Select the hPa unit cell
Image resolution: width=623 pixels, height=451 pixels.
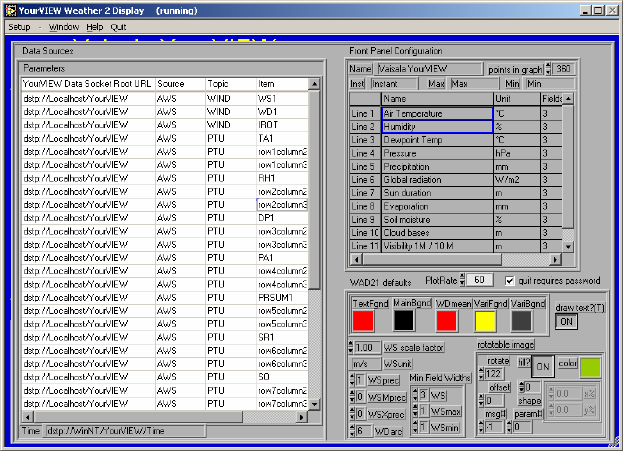point(517,153)
